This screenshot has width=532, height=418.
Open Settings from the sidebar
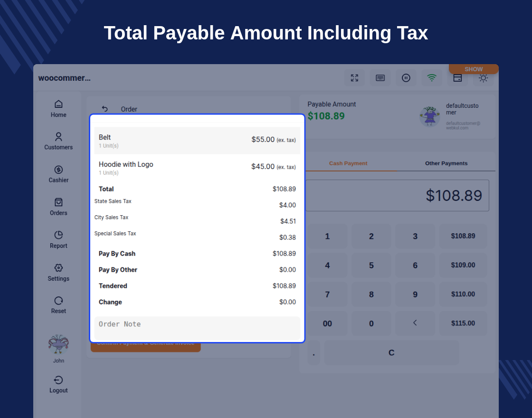[58, 273]
